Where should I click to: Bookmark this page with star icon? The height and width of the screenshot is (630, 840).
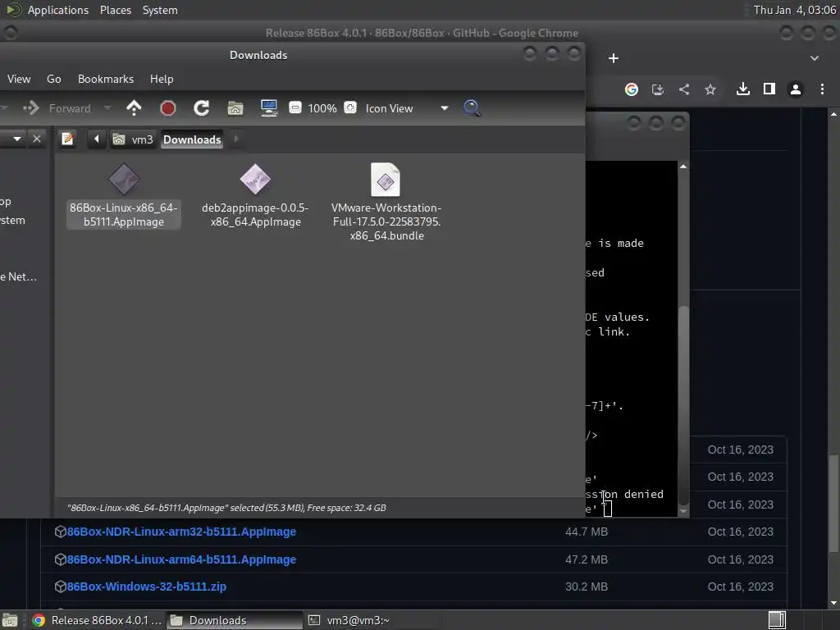[710, 89]
